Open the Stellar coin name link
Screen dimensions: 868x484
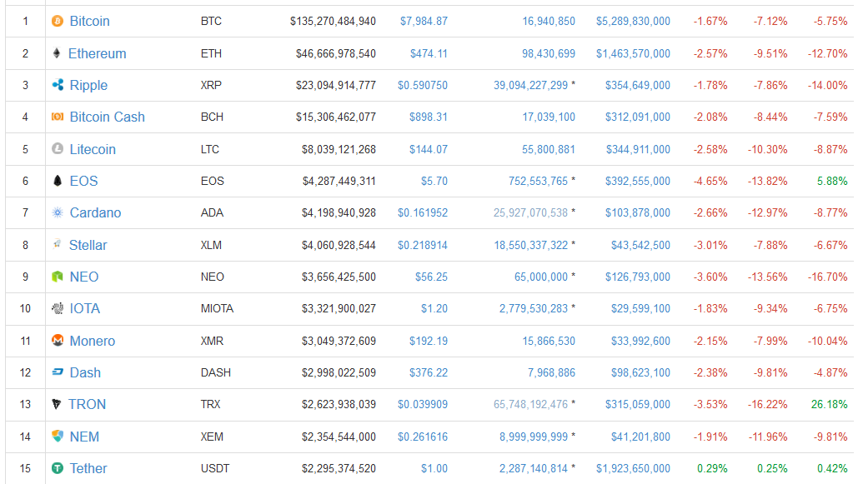(x=88, y=245)
